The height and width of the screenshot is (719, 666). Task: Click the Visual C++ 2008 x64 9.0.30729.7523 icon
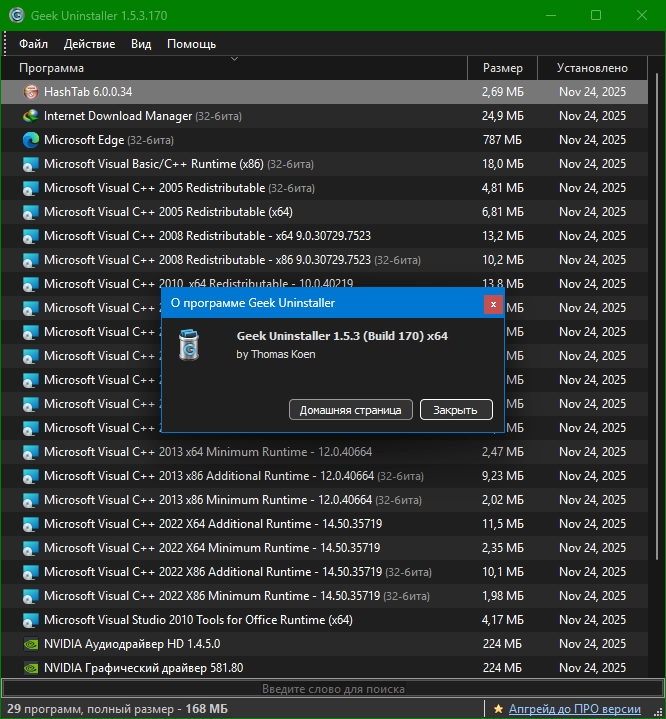coord(31,236)
